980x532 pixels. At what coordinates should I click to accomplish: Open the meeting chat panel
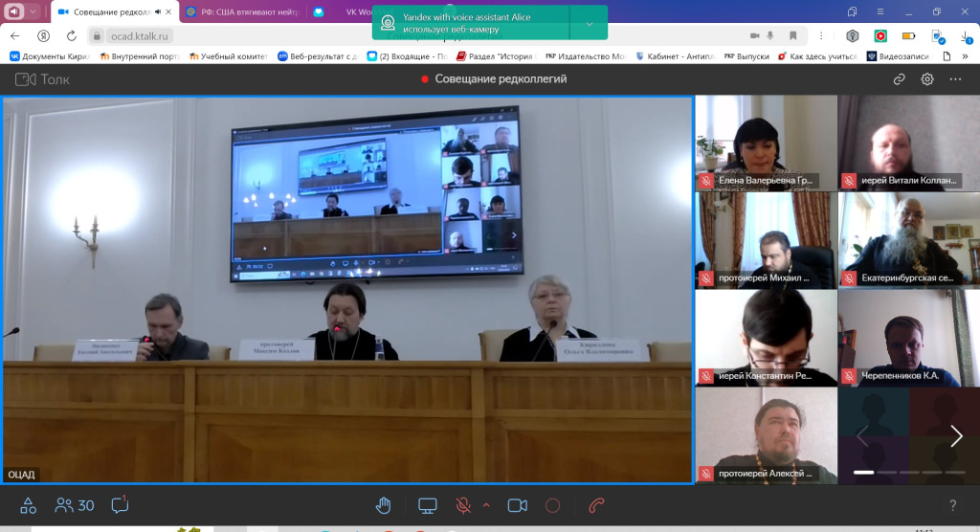(120, 505)
